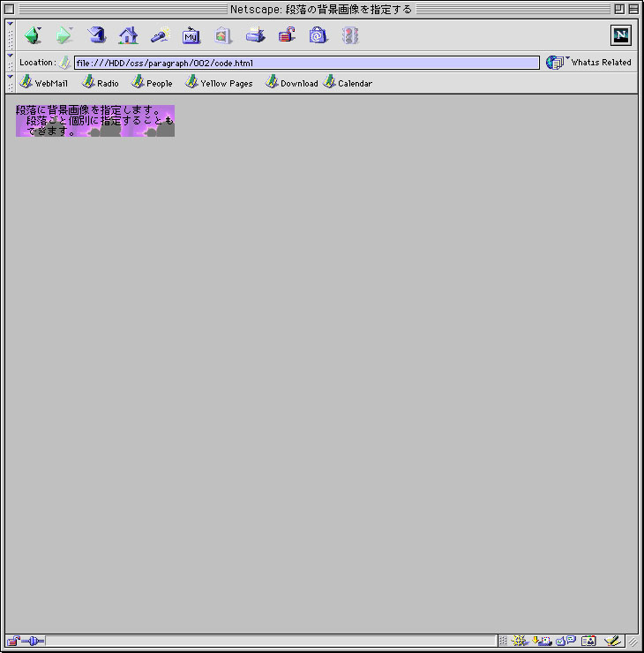Reload the current page
Screen dimensions: 644x653
[96, 35]
